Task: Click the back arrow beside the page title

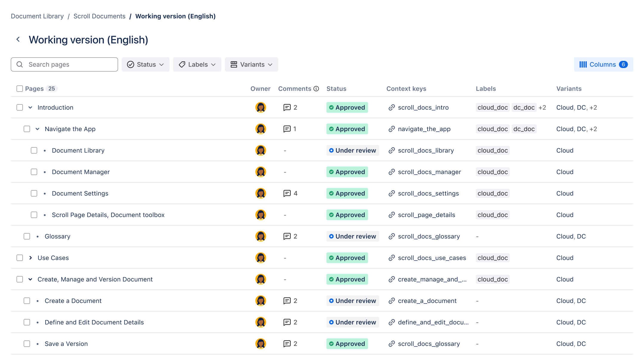Action: 18,39
